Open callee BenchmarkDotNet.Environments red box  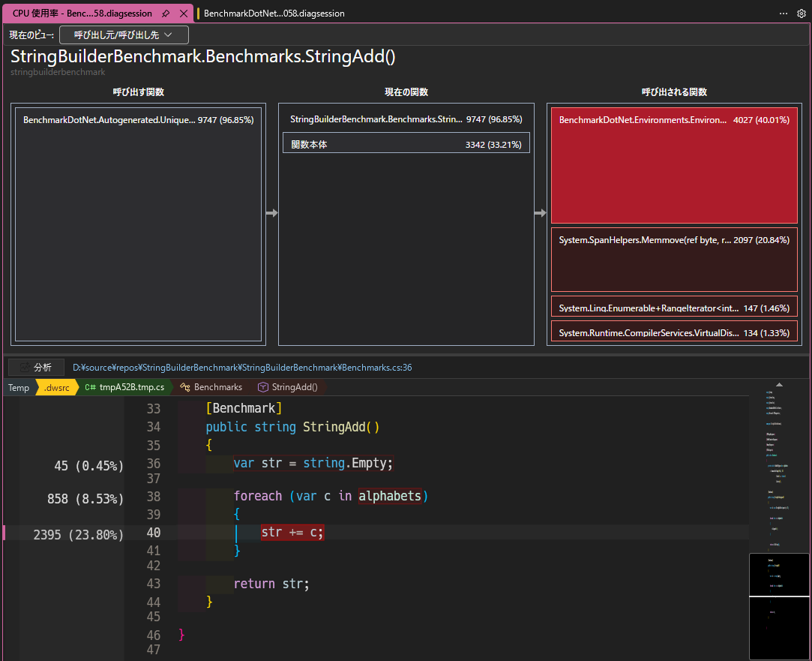point(674,165)
